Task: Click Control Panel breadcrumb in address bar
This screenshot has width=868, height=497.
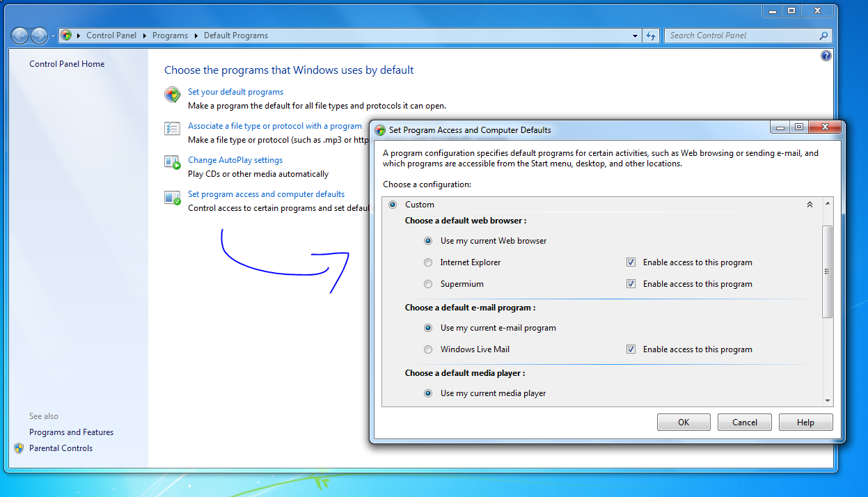Action: (x=111, y=35)
